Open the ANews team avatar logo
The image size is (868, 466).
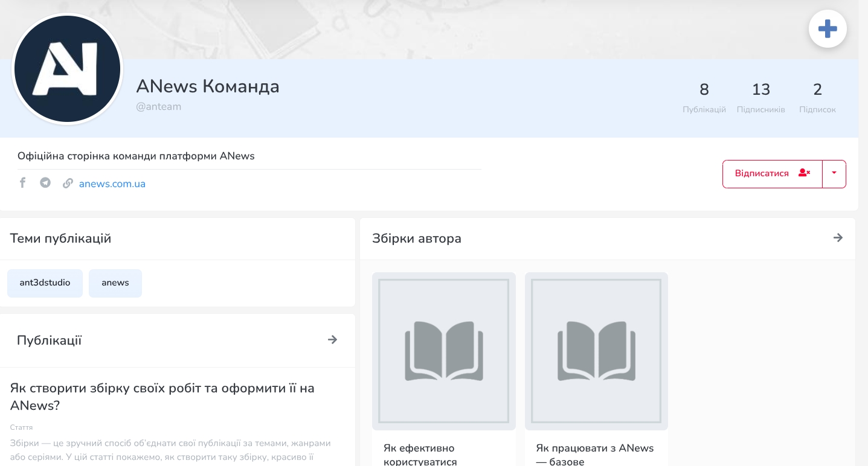tap(67, 69)
